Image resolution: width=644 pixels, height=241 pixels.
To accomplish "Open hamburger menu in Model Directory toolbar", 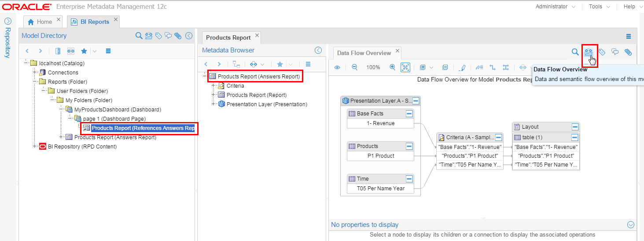I will pos(108,51).
